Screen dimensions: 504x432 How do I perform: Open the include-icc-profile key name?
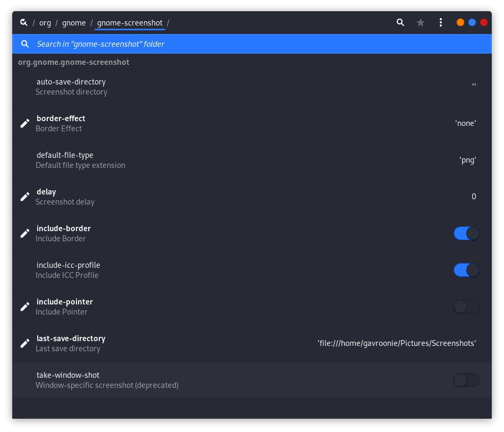click(68, 265)
